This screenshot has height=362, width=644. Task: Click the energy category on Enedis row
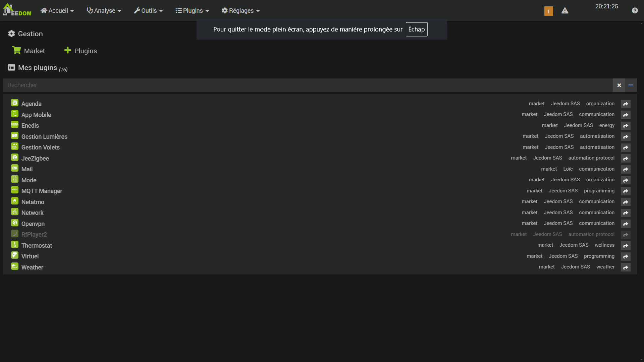pyautogui.click(x=607, y=125)
